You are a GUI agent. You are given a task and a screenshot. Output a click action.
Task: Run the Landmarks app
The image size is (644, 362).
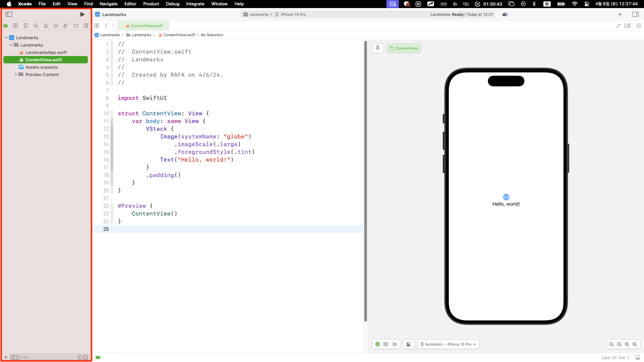82,14
